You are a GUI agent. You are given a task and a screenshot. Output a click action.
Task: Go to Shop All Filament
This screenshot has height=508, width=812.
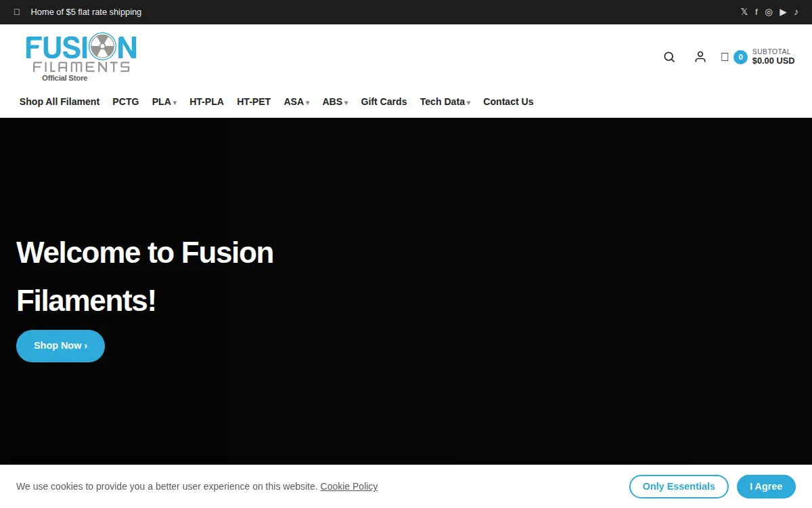[60, 102]
